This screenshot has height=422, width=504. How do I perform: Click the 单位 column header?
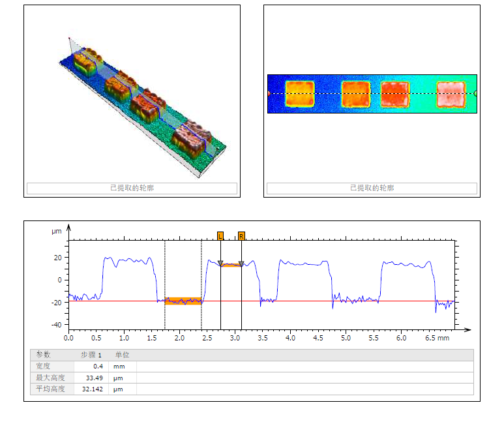(x=122, y=355)
